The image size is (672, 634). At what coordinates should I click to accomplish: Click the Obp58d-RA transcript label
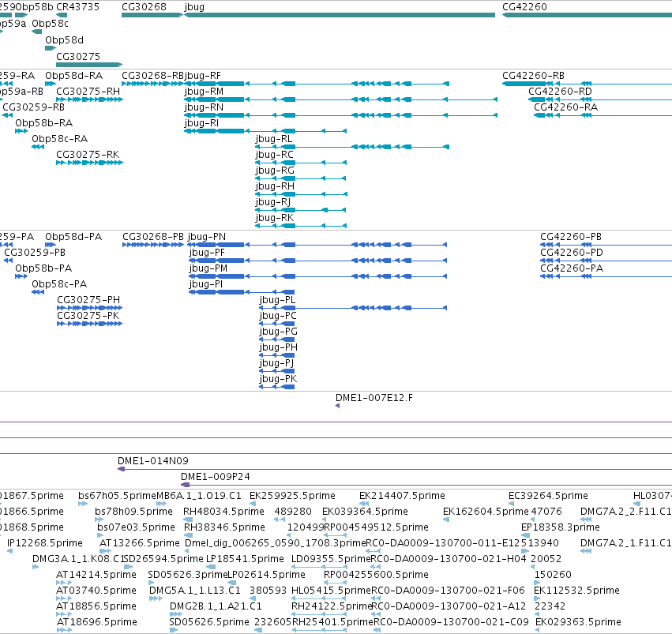(x=73, y=76)
